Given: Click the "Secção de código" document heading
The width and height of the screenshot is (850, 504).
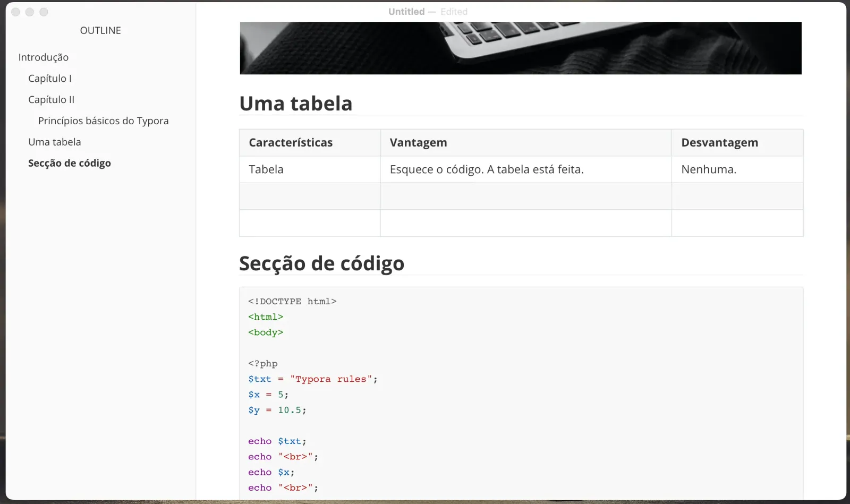Looking at the screenshot, I should [x=322, y=263].
